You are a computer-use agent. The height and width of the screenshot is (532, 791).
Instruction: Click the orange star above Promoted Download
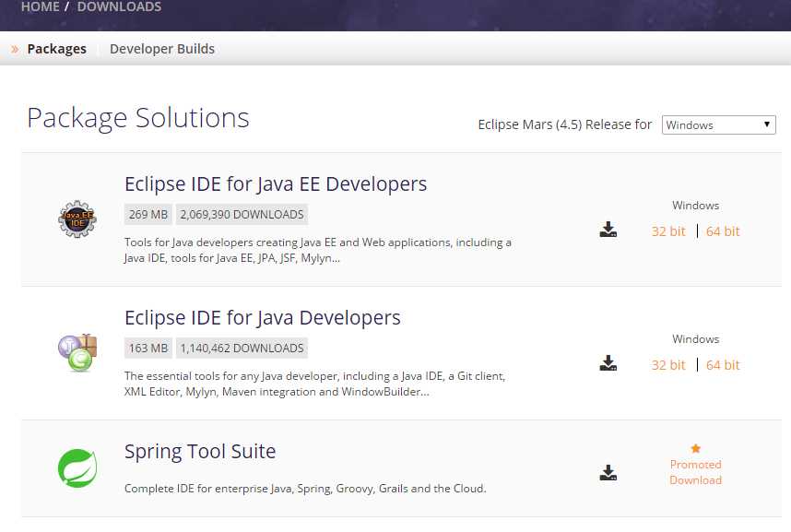click(x=696, y=448)
